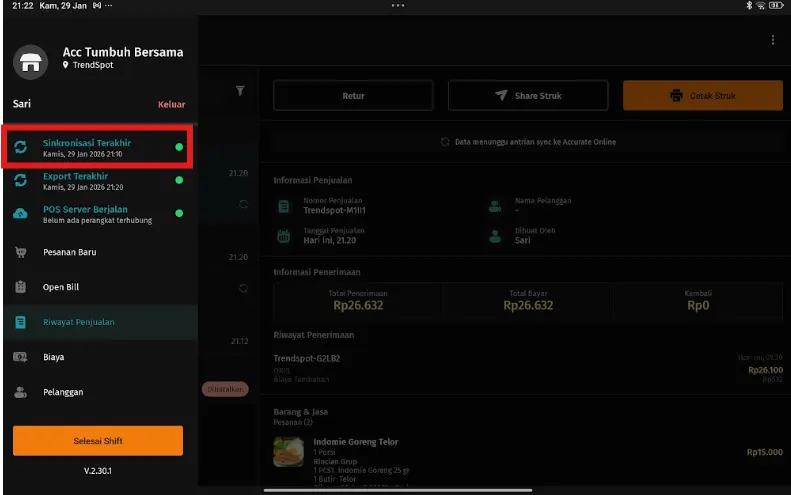Tap the printer icon on Cetak Struk
Viewport: 791px width, 495px height.
676,95
